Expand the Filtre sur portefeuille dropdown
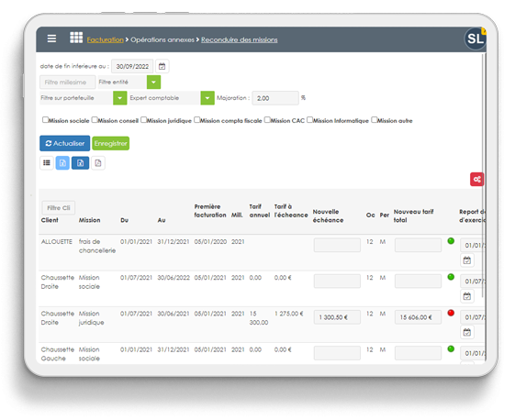 (x=120, y=98)
